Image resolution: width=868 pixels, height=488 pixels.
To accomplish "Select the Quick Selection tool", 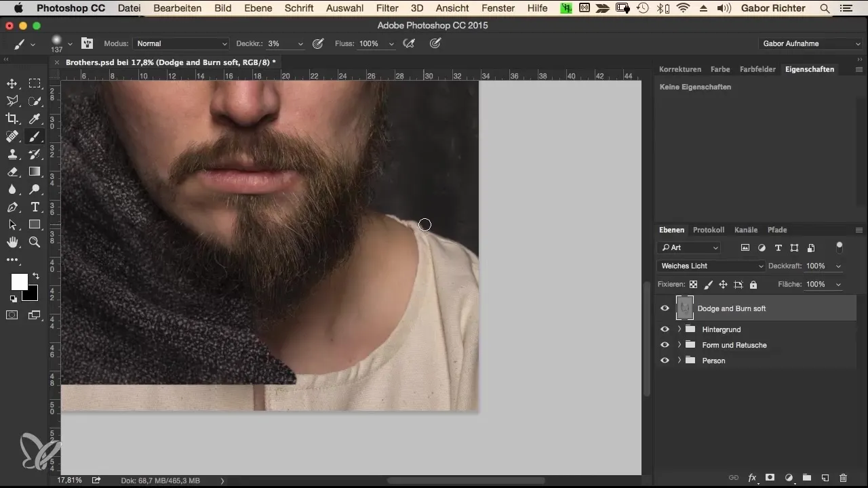I will pos(35,101).
